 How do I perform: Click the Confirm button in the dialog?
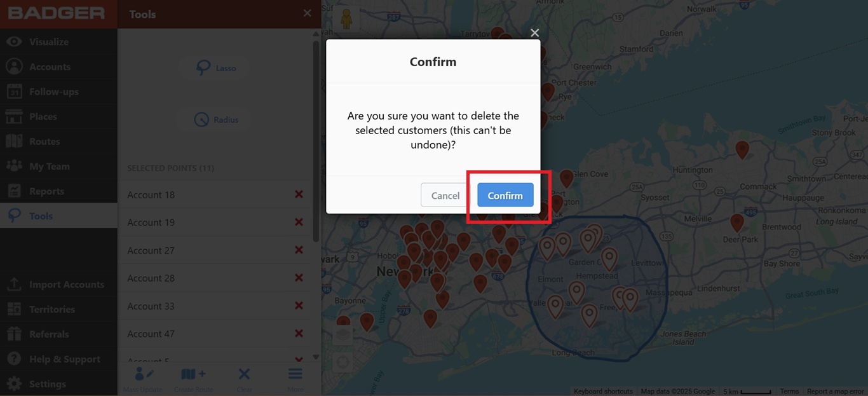[x=505, y=195]
